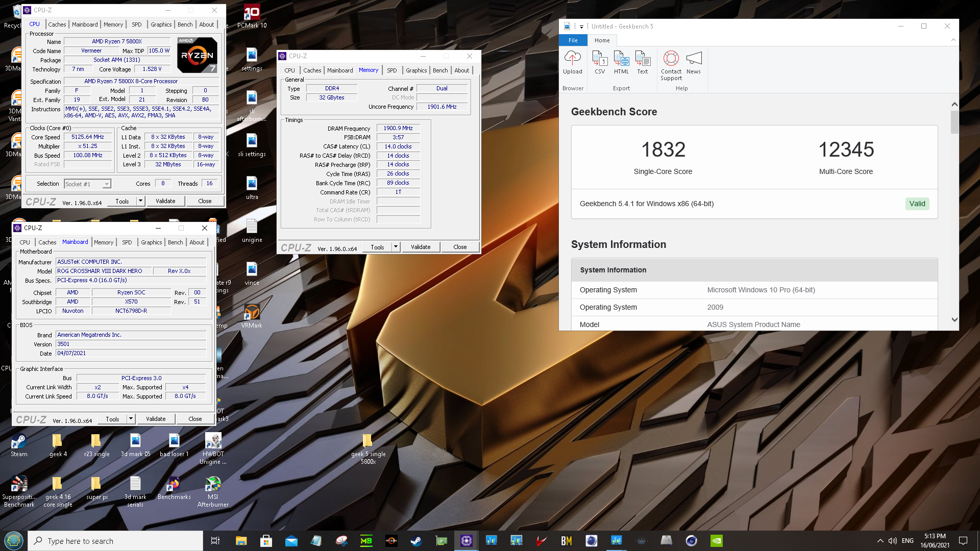Open File Explorer from the taskbar
Viewport: 980px width, 551px height.
click(241, 541)
